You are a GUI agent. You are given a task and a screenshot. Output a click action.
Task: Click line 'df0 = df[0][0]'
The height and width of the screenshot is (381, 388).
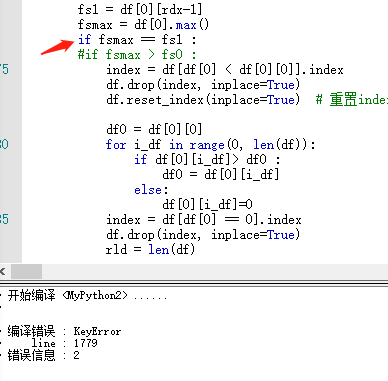[154, 129]
